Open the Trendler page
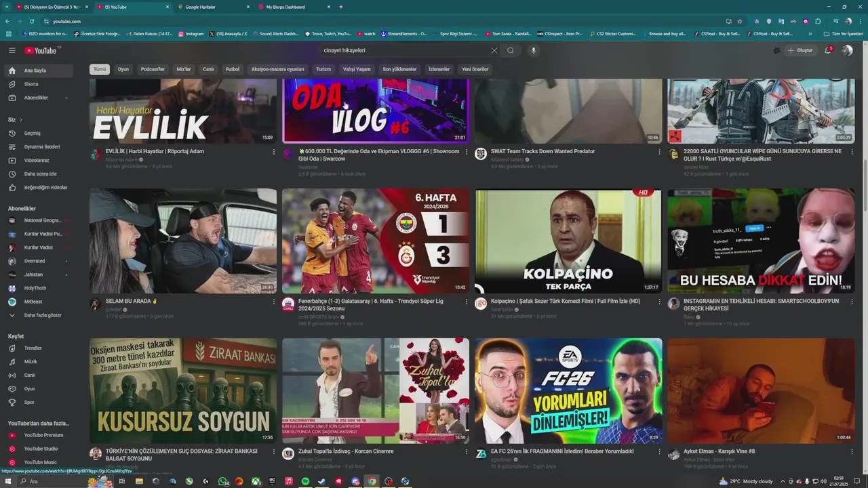Image resolution: width=868 pixels, height=488 pixels. coord(39,348)
